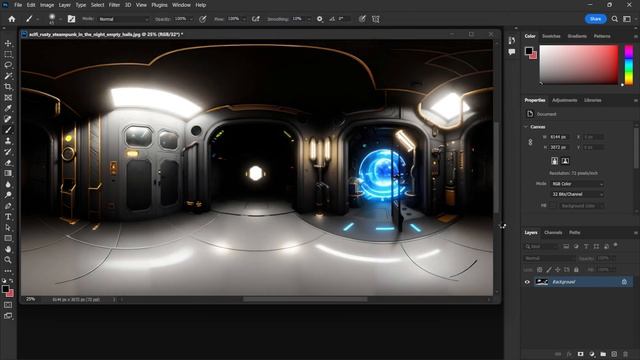This screenshot has width=640, height=360.
Task: Switch to the Adjustments tab
Action: tap(564, 100)
